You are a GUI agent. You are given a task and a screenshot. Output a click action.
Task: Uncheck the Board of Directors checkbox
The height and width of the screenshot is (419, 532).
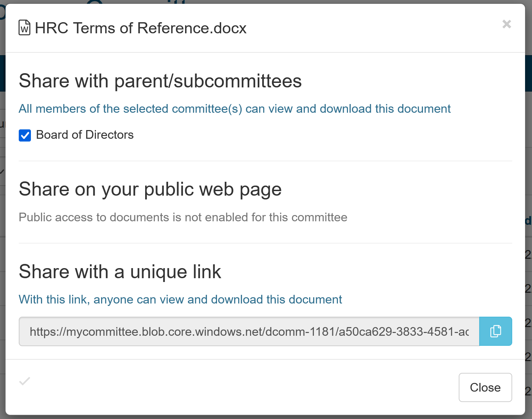[25, 135]
